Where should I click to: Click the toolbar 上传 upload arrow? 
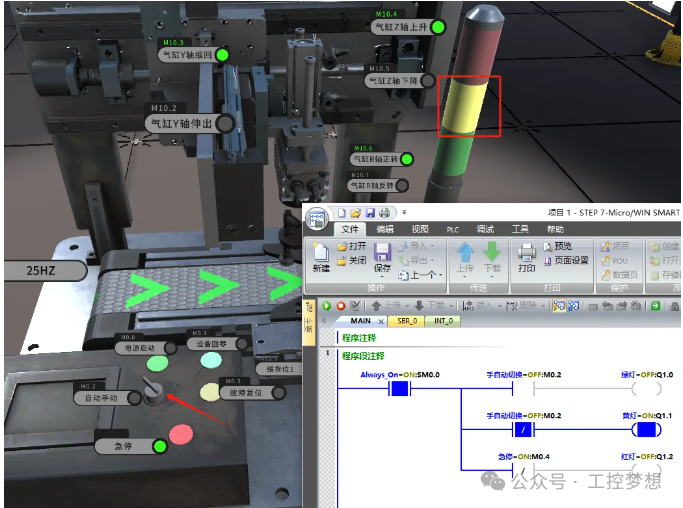click(376, 306)
